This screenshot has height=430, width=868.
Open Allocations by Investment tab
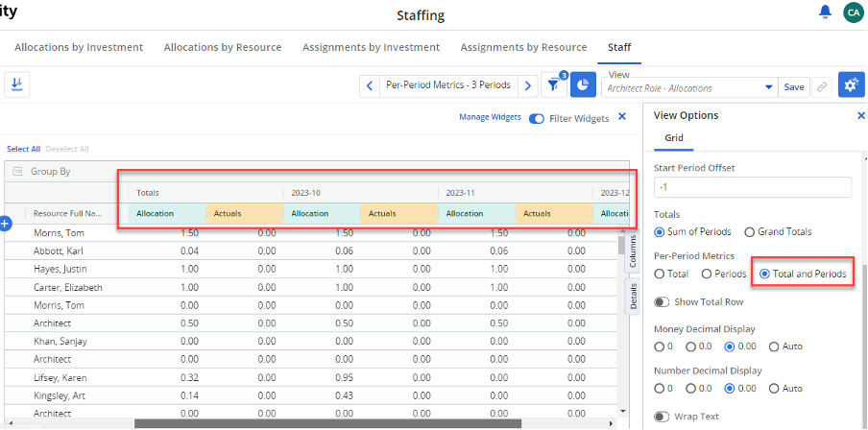pos(79,48)
